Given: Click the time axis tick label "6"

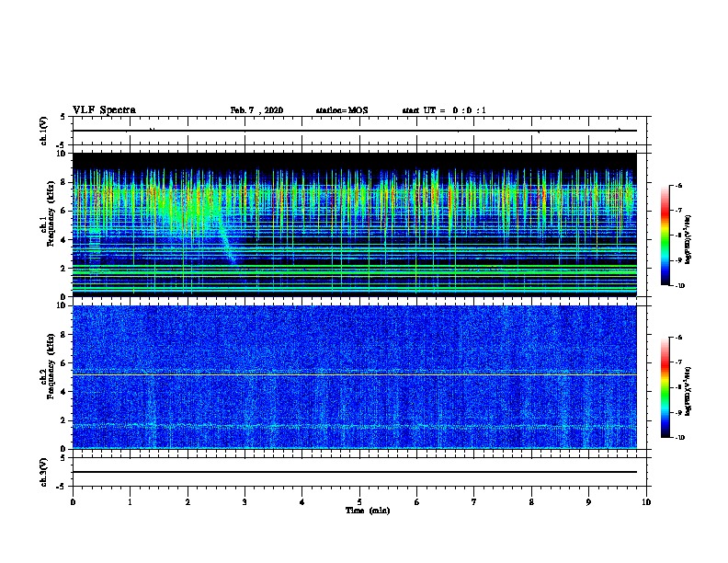Looking at the screenshot, I should pos(416,502).
